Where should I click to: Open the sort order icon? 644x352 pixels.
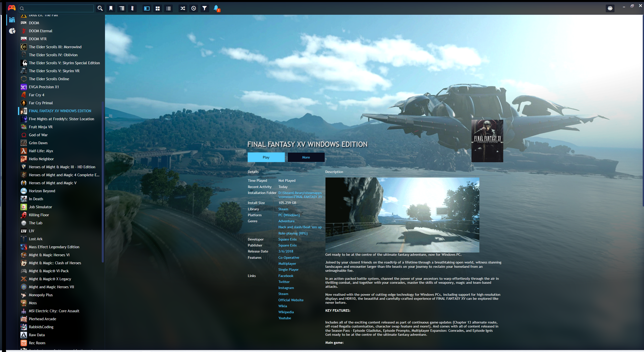[x=132, y=8]
